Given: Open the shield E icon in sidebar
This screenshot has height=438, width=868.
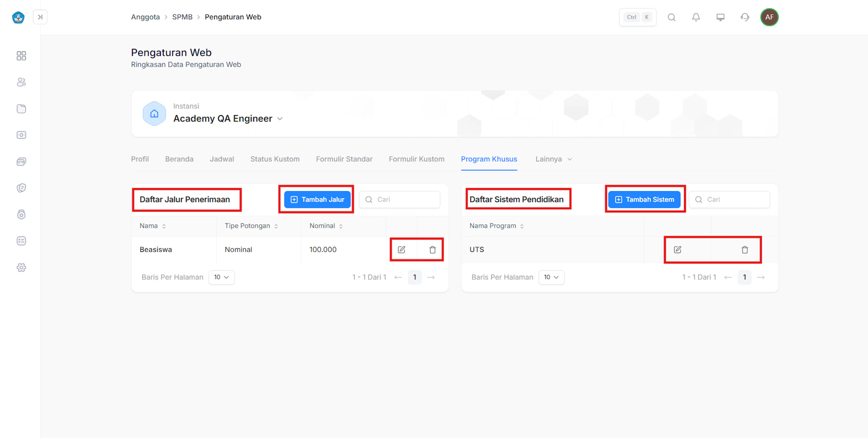Looking at the screenshot, I should [x=21, y=188].
